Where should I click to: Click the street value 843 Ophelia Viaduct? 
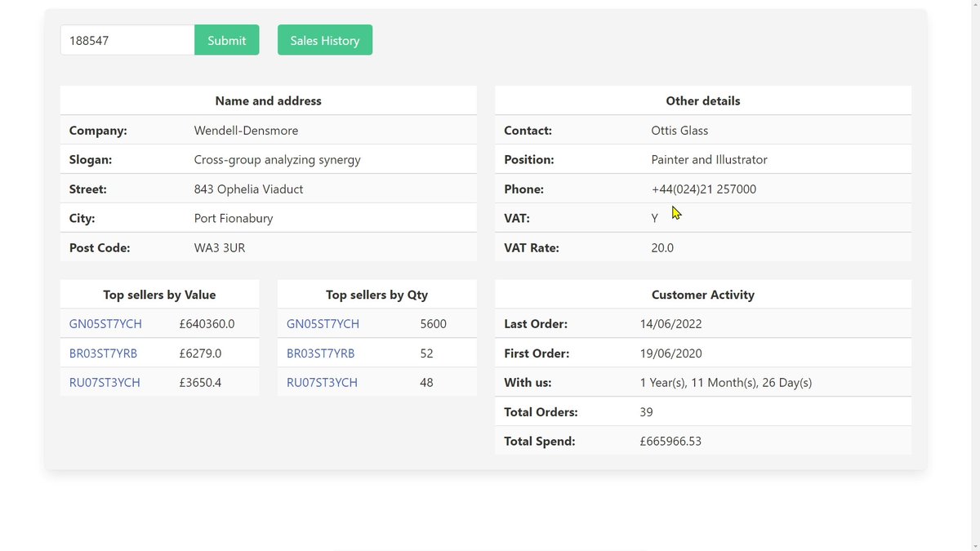[248, 189]
